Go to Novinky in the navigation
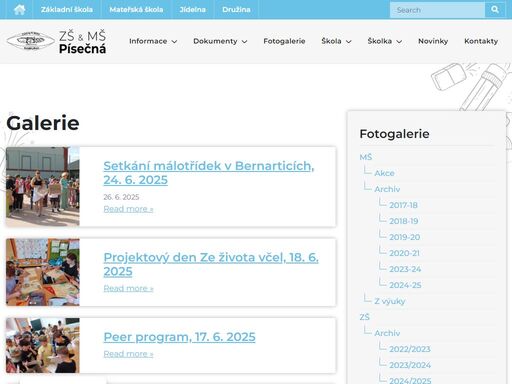 433,41
